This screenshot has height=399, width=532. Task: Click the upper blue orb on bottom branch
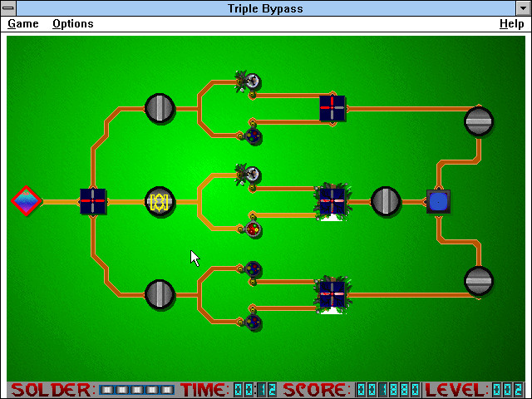click(253, 269)
